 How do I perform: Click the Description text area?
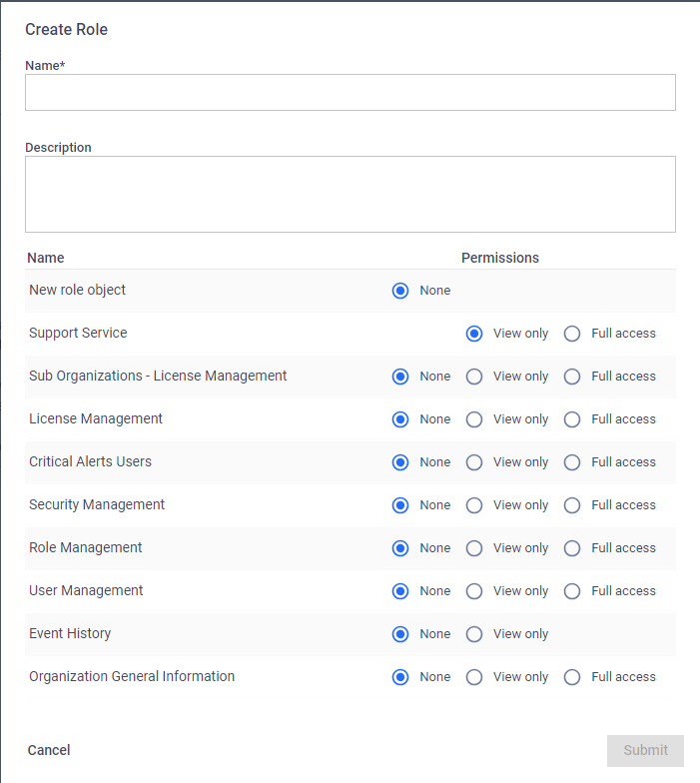pos(350,194)
